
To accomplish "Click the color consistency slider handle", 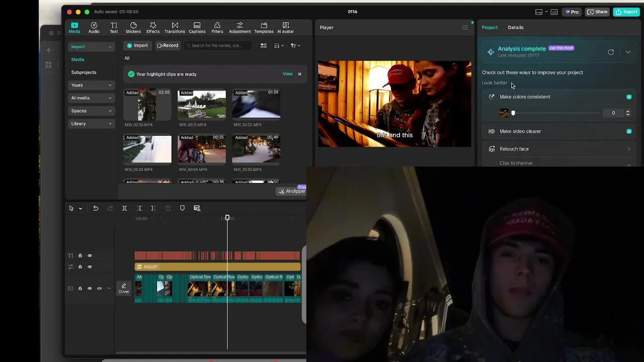I will point(513,113).
